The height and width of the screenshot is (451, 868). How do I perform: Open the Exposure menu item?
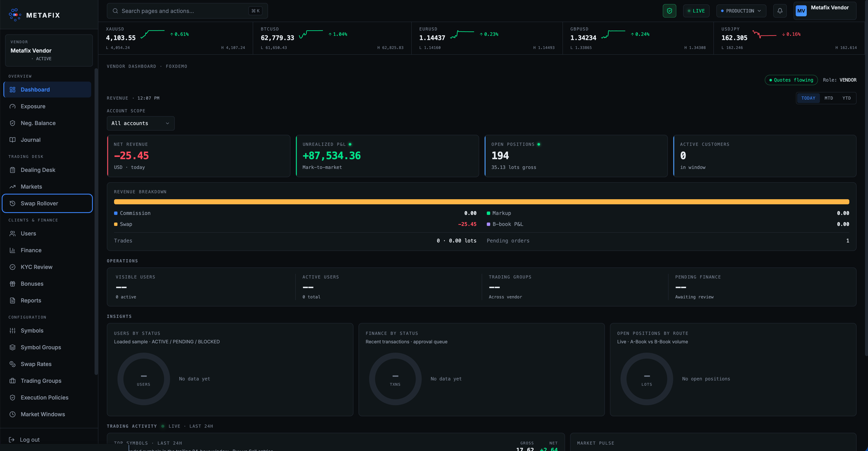pos(47,106)
